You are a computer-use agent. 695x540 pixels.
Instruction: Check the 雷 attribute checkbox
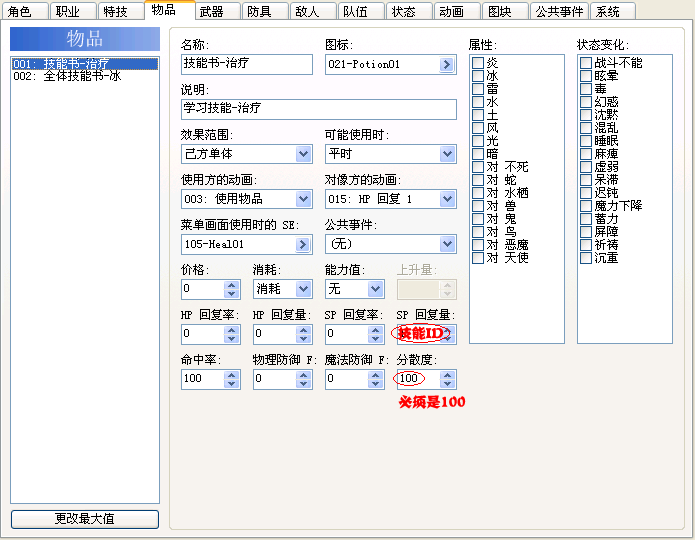click(478, 89)
